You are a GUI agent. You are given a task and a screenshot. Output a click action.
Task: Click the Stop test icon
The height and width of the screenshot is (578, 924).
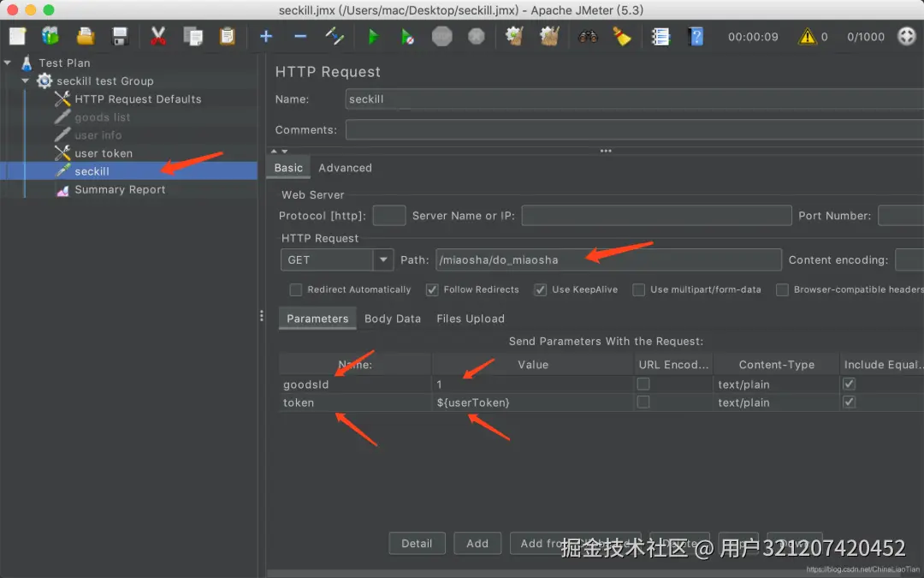point(442,37)
